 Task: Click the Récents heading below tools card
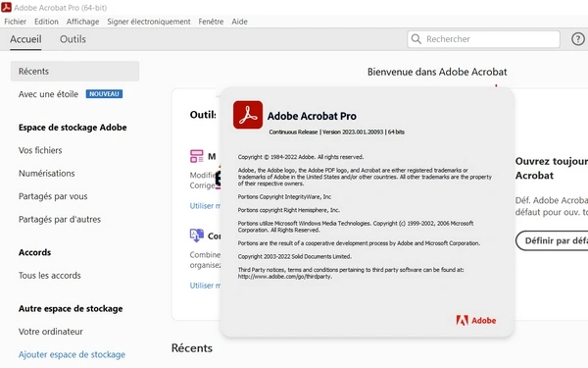(192, 348)
